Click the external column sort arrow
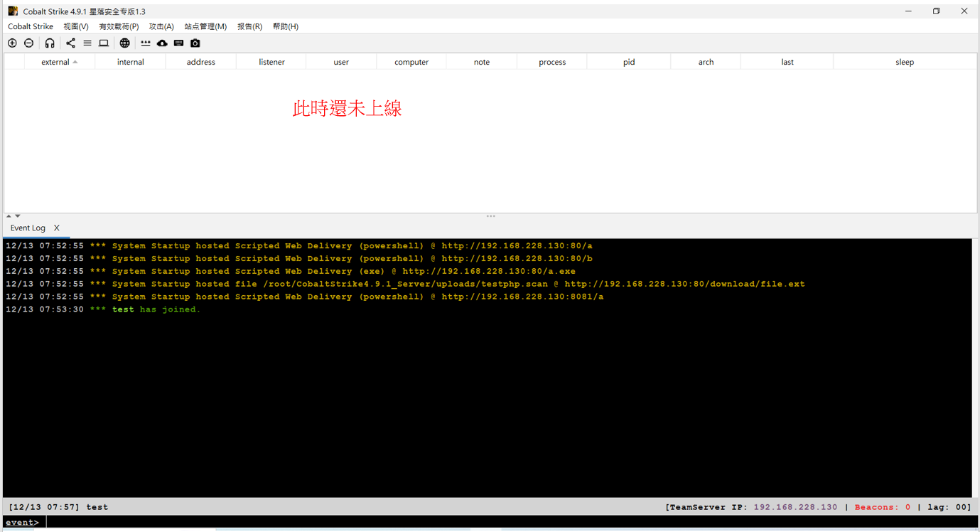980x532 pixels. (x=75, y=63)
